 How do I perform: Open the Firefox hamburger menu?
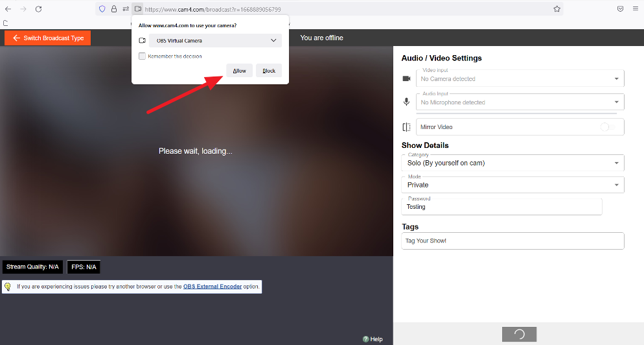pos(636,9)
